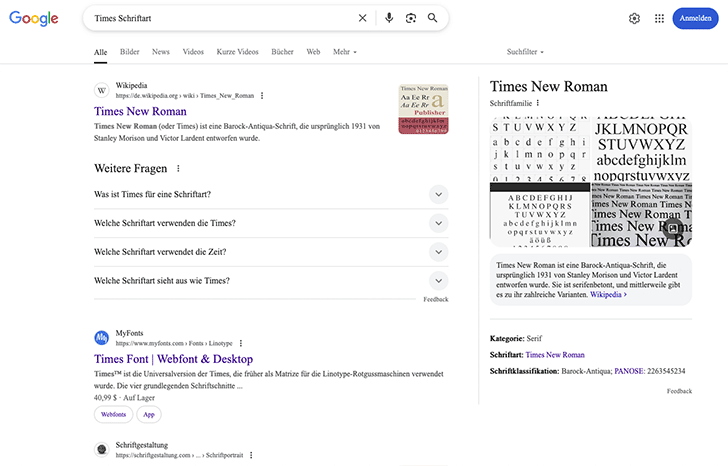Switch to the News tab

(161, 52)
